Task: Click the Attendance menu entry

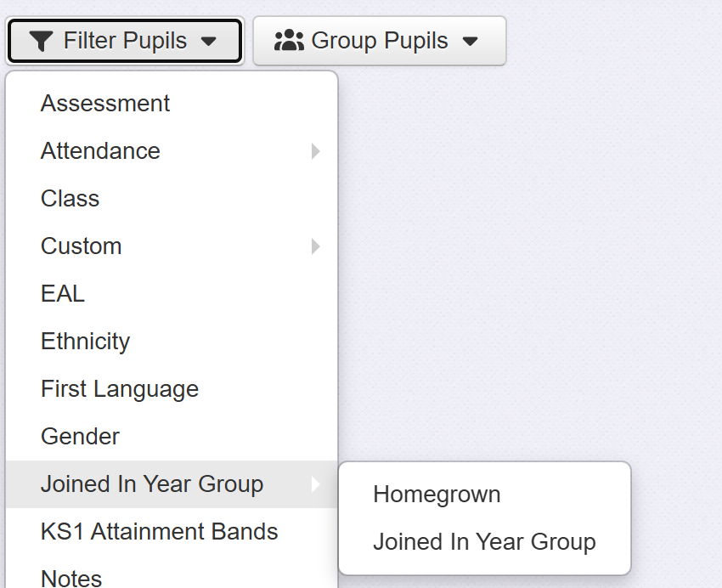Action: (x=100, y=151)
